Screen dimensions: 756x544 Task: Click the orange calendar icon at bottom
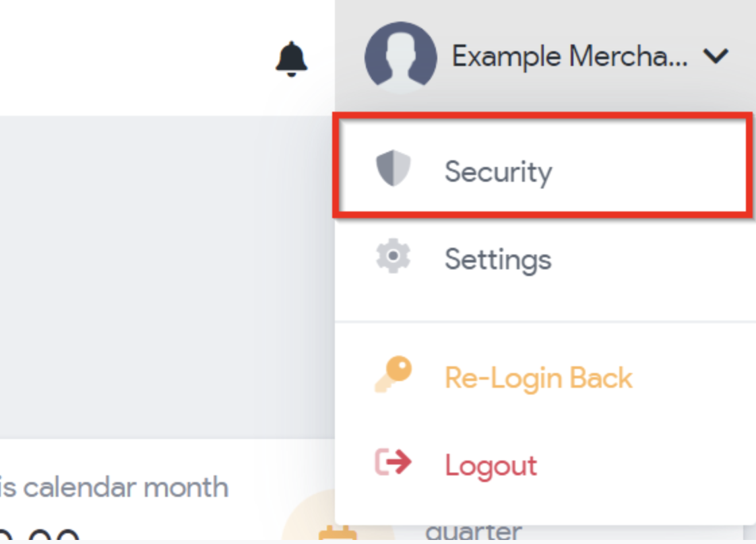click(338, 533)
